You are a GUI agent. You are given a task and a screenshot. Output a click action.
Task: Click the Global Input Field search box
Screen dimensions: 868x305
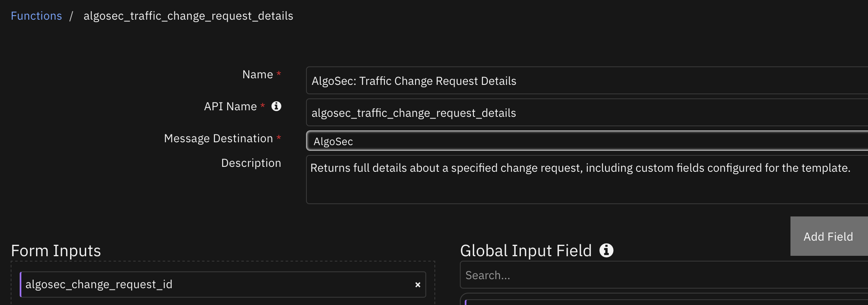(x=664, y=275)
